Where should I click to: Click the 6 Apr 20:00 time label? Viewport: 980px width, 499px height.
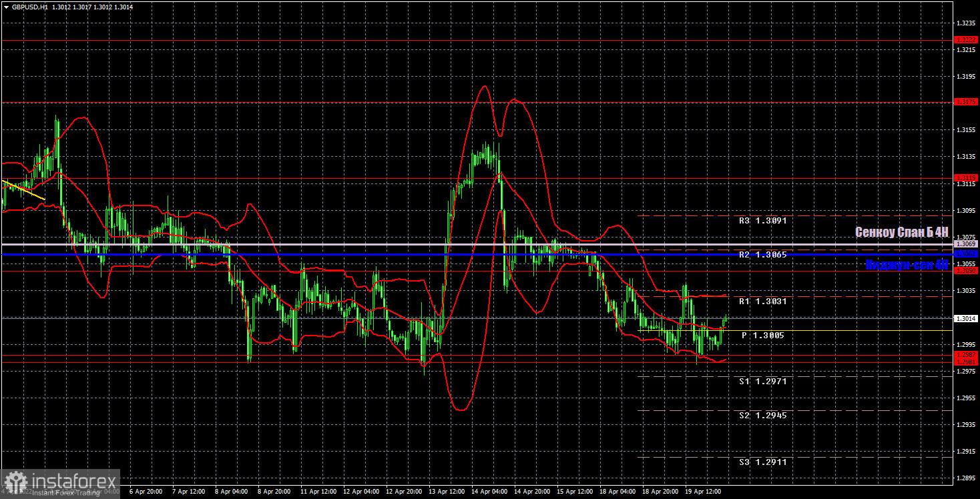coord(145,491)
